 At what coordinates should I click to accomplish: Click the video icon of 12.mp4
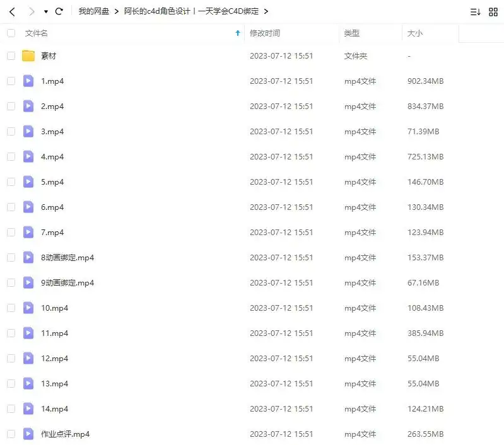point(28,358)
